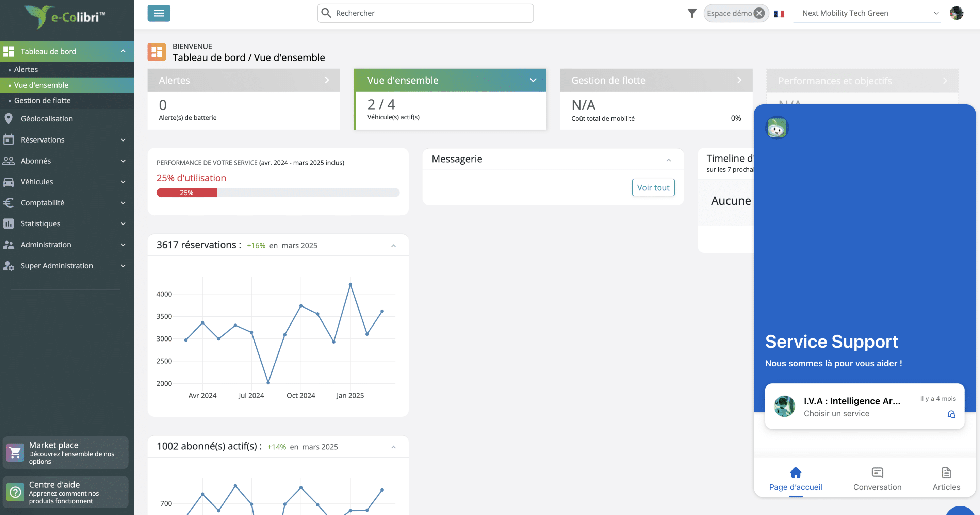Expand the Véhicules menu chevron

coord(123,182)
